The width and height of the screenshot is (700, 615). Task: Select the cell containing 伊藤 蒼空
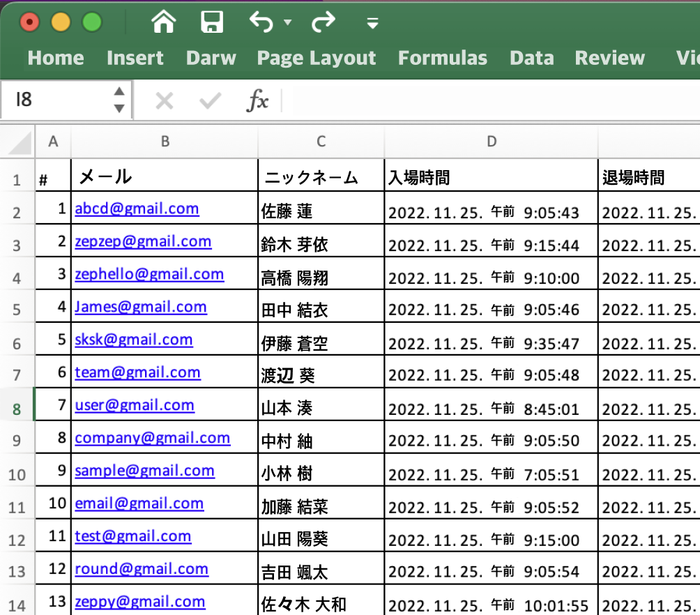(321, 339)
